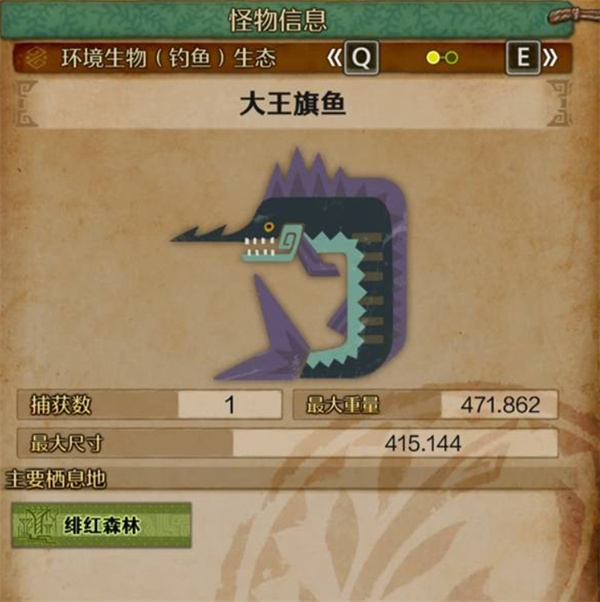Select the 环境生物（钓鱼）生态 tab
The height and width of the screenshot is (602, 600).
click(x=169, y=58)
